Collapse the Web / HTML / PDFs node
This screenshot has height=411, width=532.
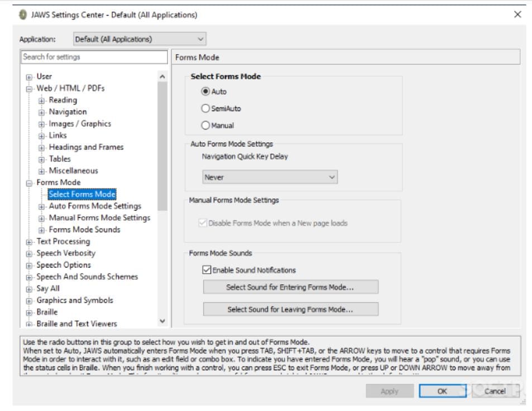pos(29,89)
